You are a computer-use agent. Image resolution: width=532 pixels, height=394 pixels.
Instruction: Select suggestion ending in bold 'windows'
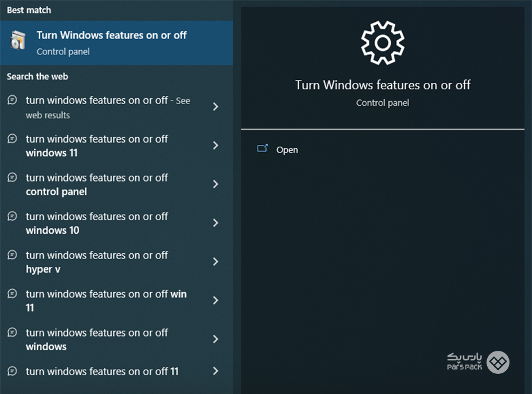click(x=116, y=340)
